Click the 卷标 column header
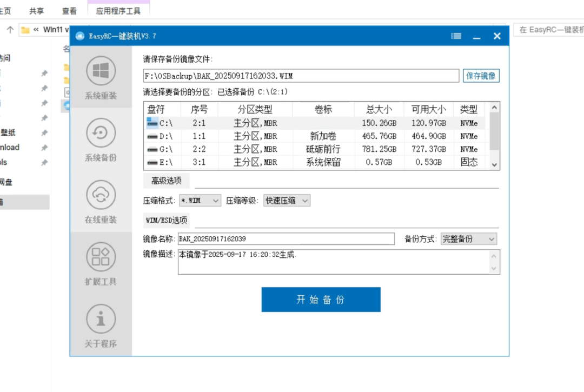The image size is (584, 392). pos(323,109)
